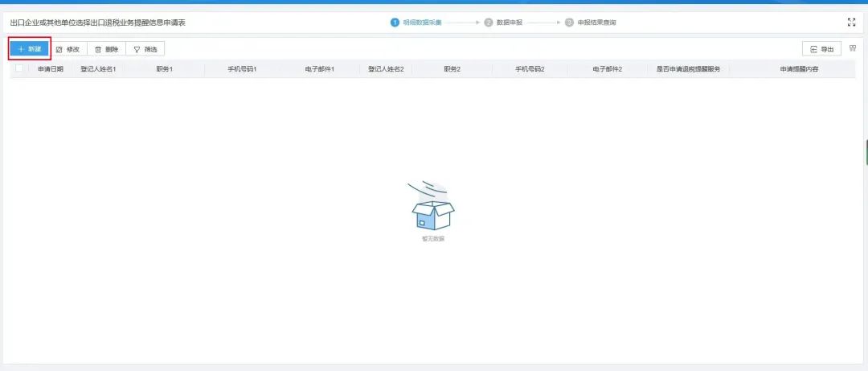Click the 电子邮件2 column header
868x371 pixels.
pos(608,69)
